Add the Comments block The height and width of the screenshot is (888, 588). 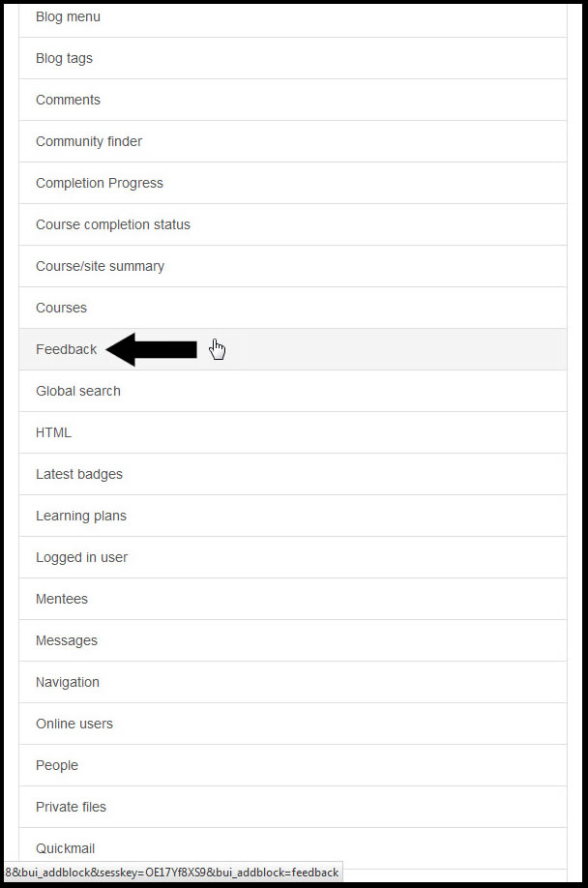click(293, 100)
